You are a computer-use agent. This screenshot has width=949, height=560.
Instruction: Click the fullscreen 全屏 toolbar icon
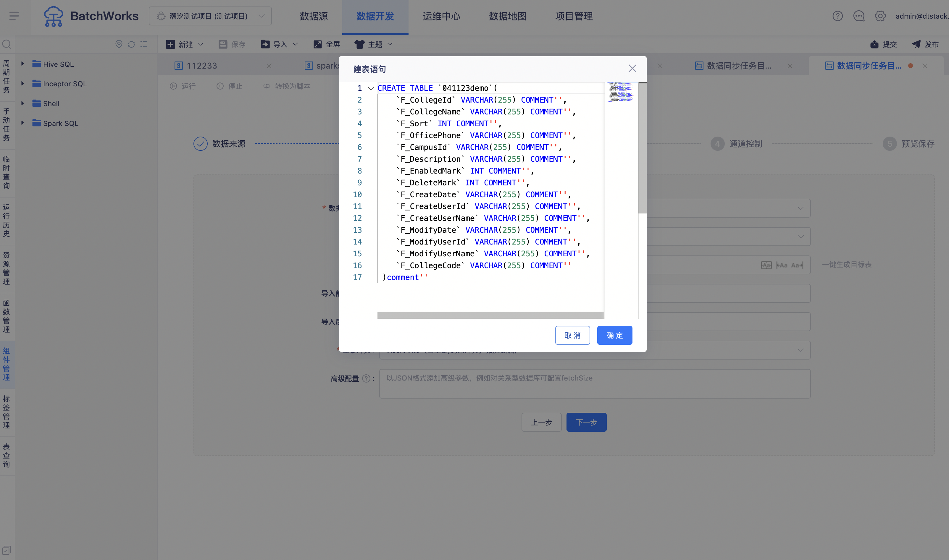[317, 45]
